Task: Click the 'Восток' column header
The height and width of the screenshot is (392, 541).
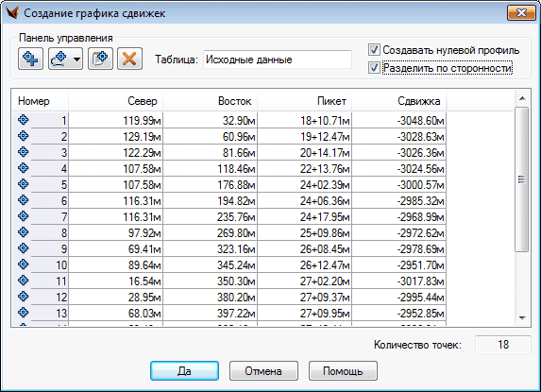Action: (x=210, y=101)
